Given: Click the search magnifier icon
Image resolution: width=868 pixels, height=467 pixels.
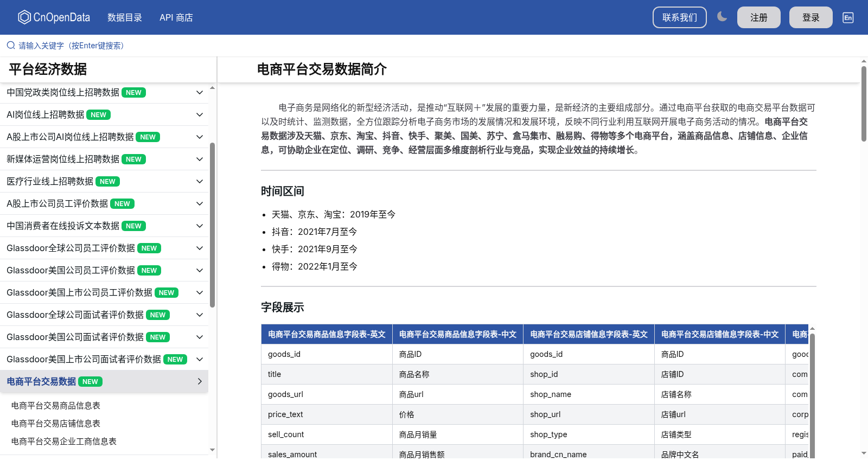Looking at the screenshot, I should pyautogui.click(x=11, y=46).
